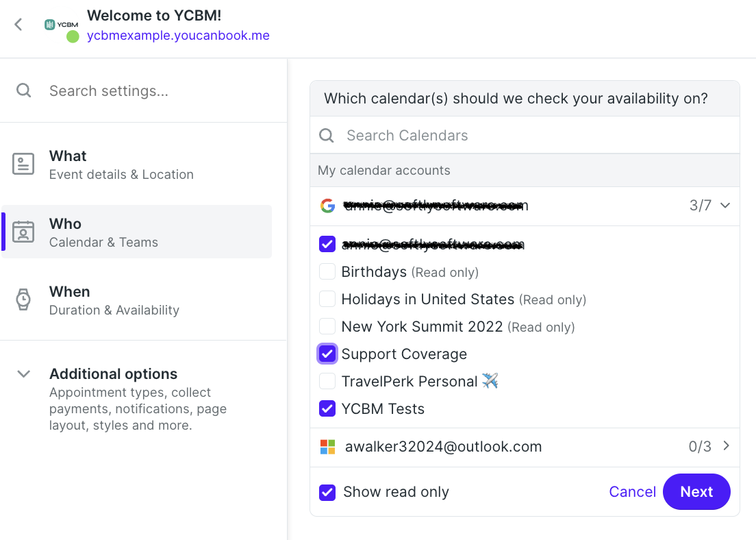Click the TravelPerk Personal label
The height and width of the screenshot is (540, 756).
click(x=409, y=381)
